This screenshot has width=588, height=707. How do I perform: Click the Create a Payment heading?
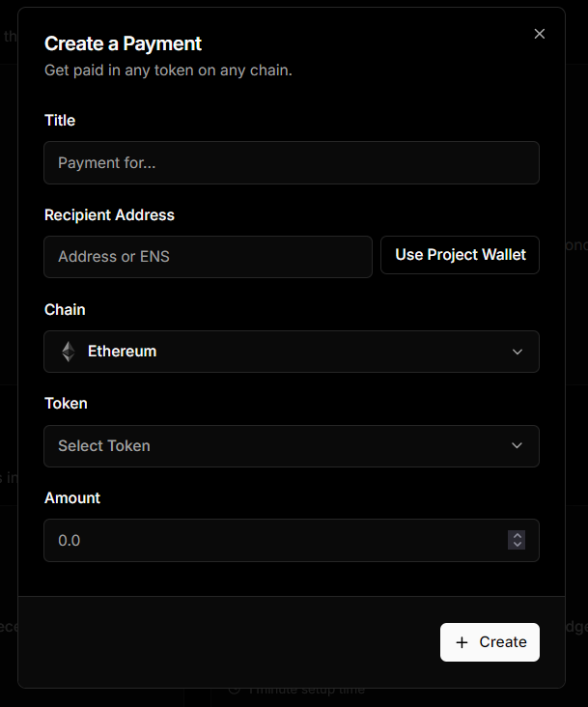click(x=123, y=43)
